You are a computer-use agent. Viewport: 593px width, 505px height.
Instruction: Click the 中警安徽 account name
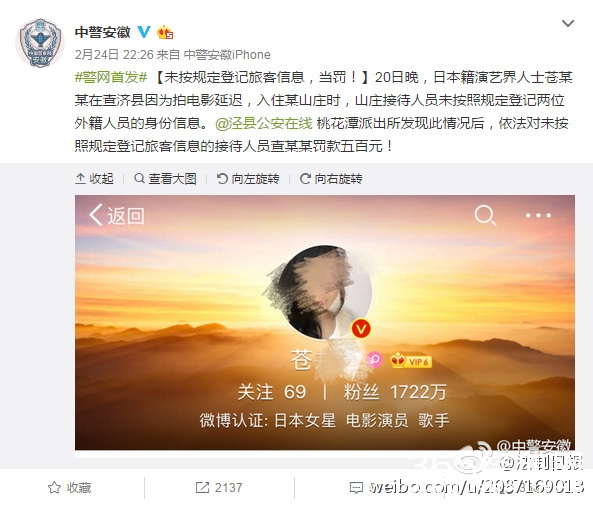102,32
